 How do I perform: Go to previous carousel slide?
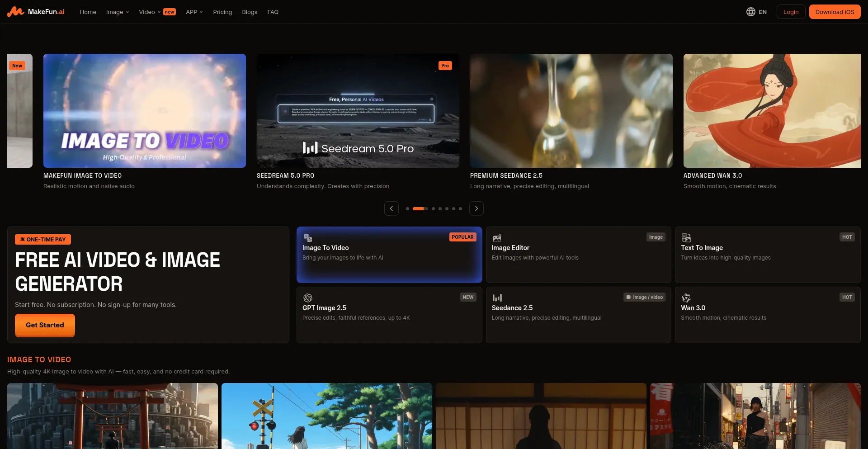pos(392,208)
